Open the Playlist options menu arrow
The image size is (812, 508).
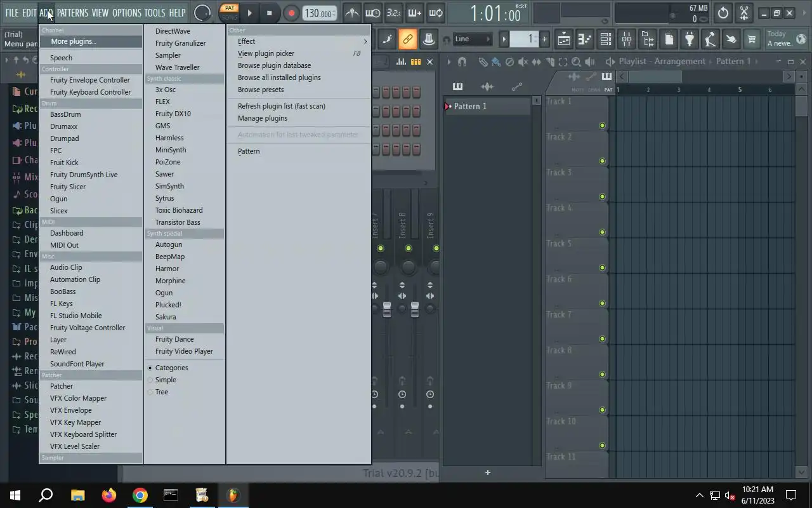(x=449, y=62)
